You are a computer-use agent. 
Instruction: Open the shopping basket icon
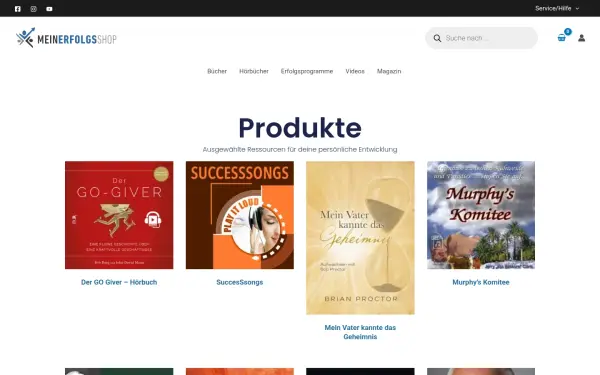click(x=562, y=38)
